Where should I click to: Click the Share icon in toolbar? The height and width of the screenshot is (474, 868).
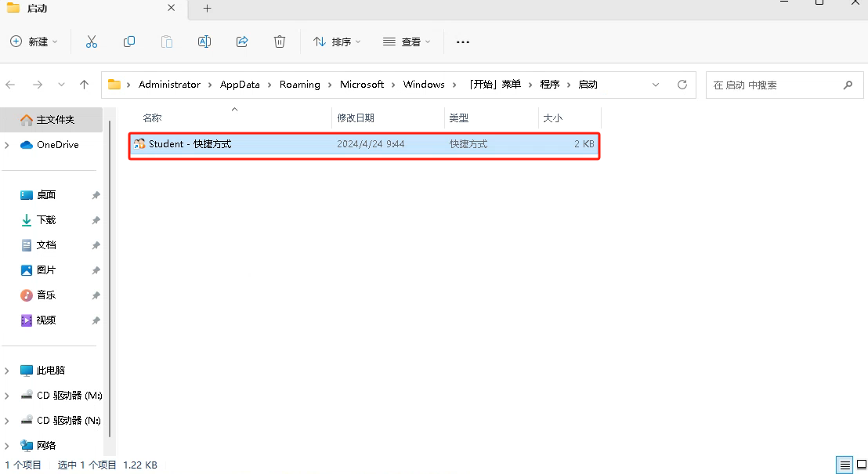pyautogui.click(x=242, y=42)
